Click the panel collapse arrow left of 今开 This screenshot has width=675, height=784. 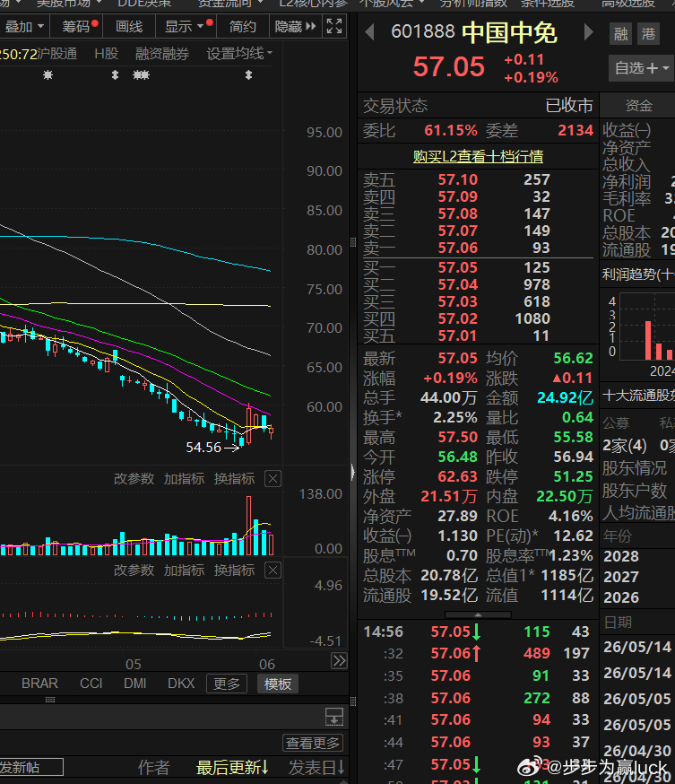pos(352,472)
